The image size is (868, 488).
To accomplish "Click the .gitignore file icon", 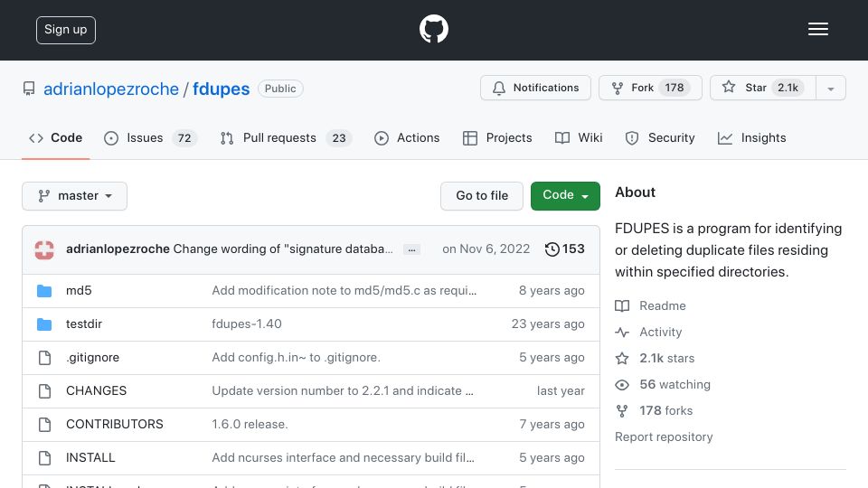I will click(x=44, y=358).
